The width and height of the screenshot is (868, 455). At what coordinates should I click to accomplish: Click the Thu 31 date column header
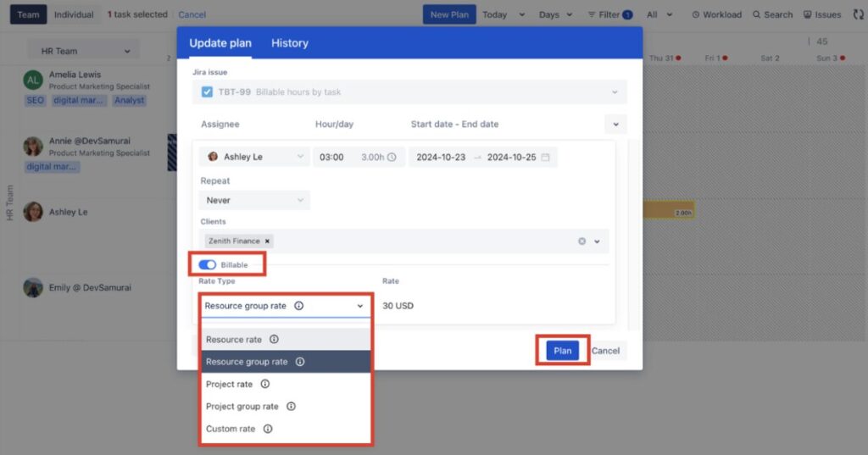point(665,58)
